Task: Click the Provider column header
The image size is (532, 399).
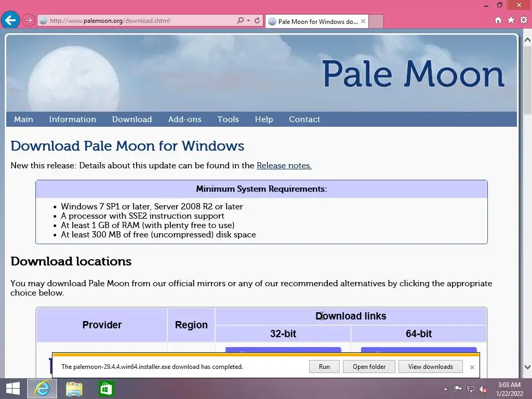Action: click(x=102, y=325)
